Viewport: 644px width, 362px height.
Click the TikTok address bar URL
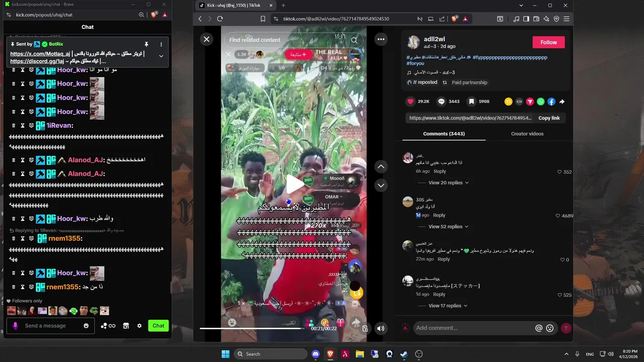point(336,19)
